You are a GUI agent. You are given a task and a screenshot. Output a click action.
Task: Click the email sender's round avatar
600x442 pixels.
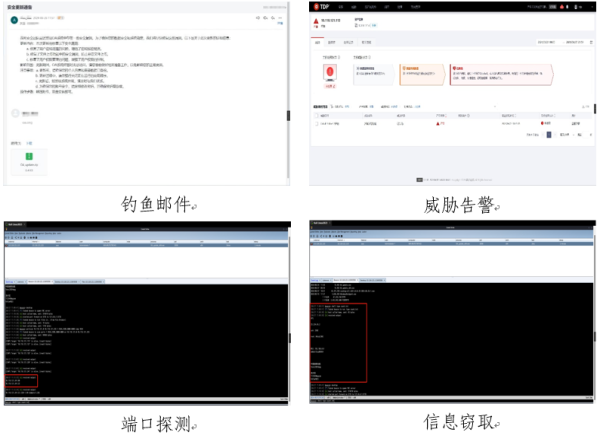coord(14,20)
